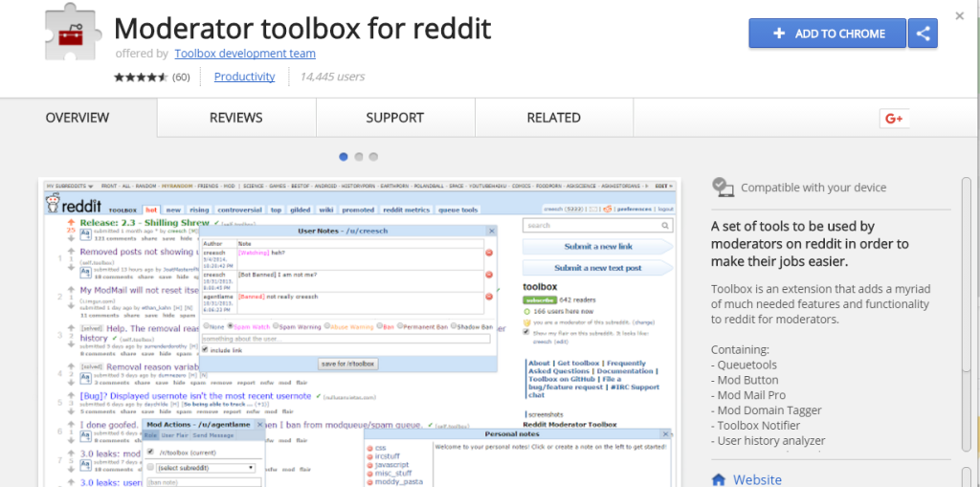Click the Compatible with your device icon
Image resolution: width=980 pixels, height=487 pixels.
722,187
